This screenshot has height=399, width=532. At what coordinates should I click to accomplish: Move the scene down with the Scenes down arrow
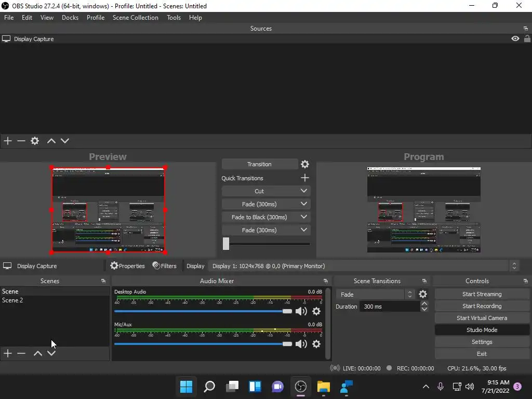[x=51, y=353]
